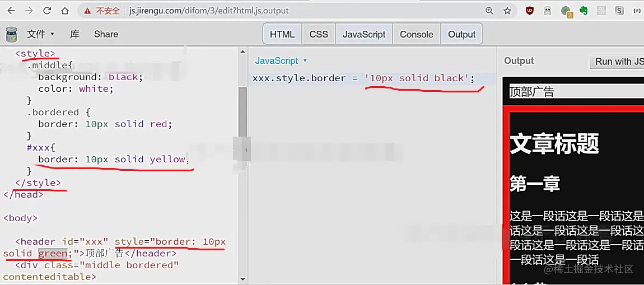Click the closing </head> tag
Viewport: 644px width, 285px height.
[x=23, y=195]
